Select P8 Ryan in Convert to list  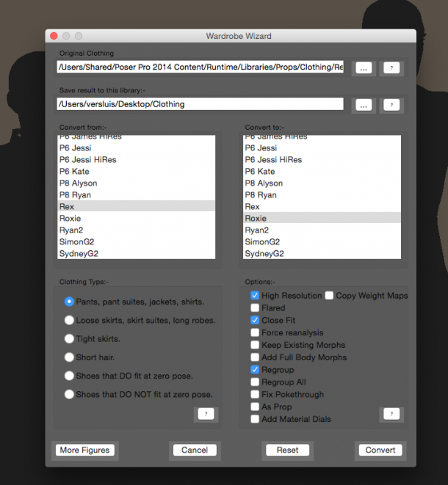pyautogui.click(x=322, y=195)
